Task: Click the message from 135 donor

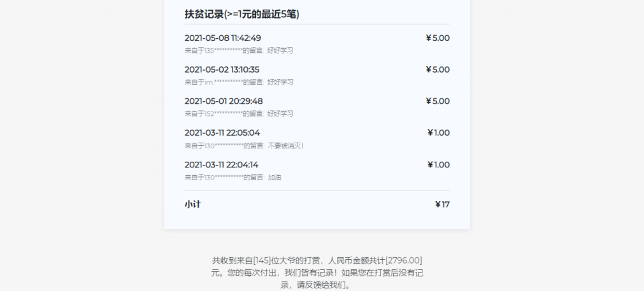Action: click(239, 50)
